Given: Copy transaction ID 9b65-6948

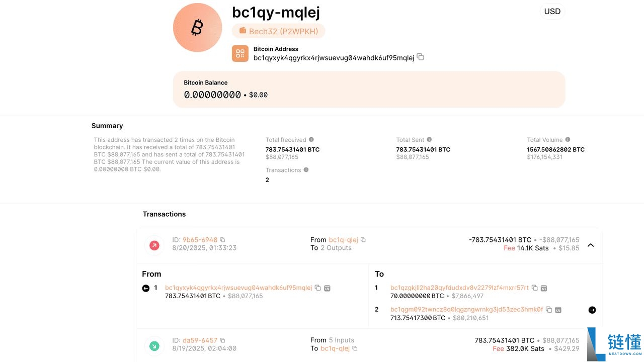Looking at the screenshot, I should (222, 240).
